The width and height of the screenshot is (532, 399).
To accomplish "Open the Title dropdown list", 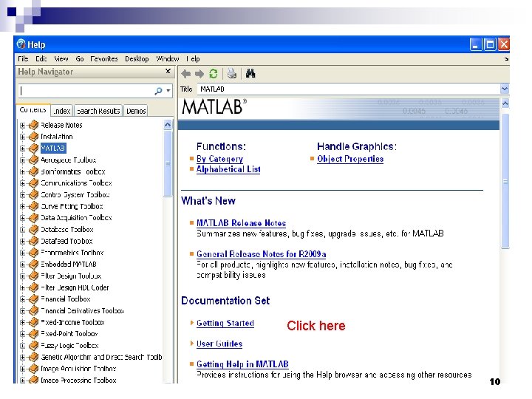I will (x=505, y=89).
